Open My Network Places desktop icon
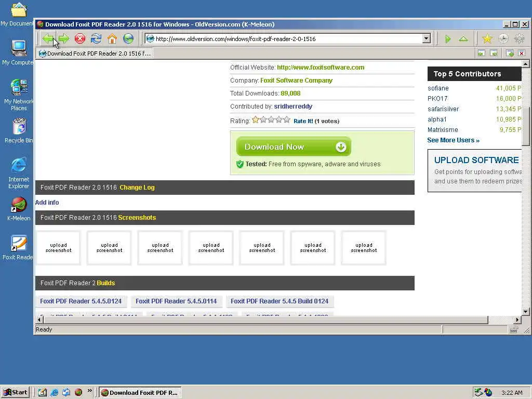The height and width of the screenshot is (399, 532). 19,95
